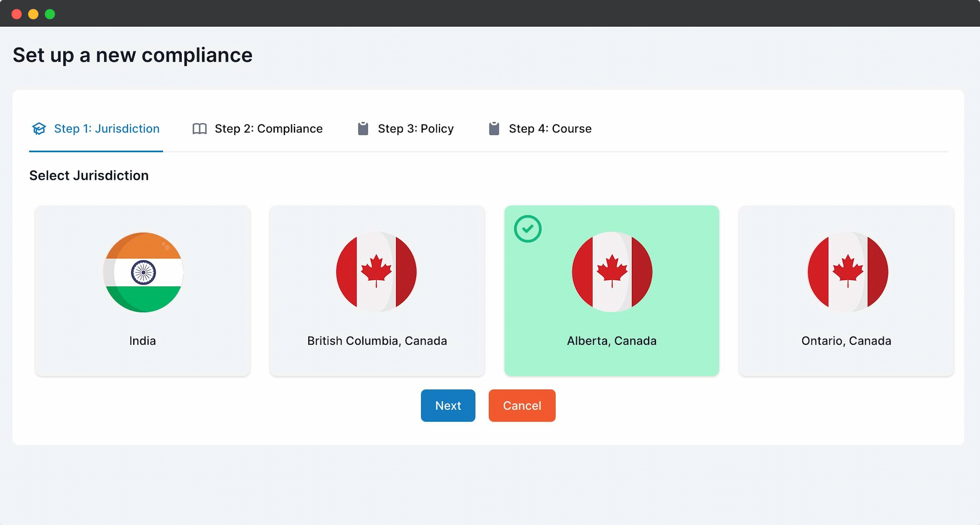Click the British Columbia Canadian flag icon

377,272
